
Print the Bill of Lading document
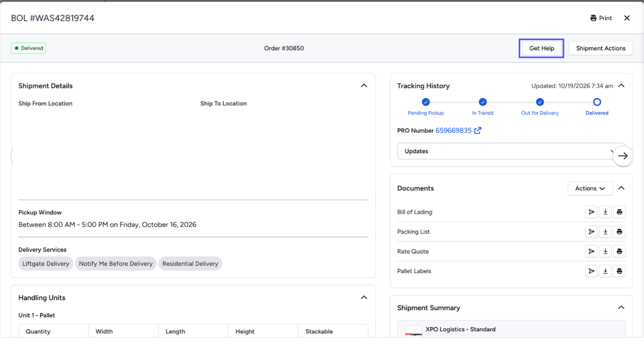click(x=619, y=212)
